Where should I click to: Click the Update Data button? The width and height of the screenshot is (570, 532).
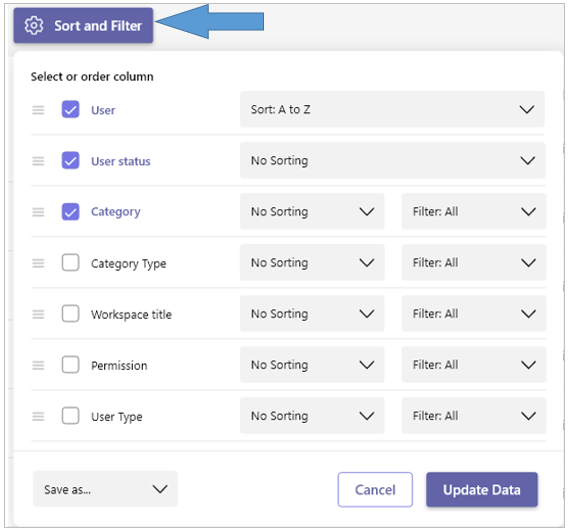[x=482, y=490]
